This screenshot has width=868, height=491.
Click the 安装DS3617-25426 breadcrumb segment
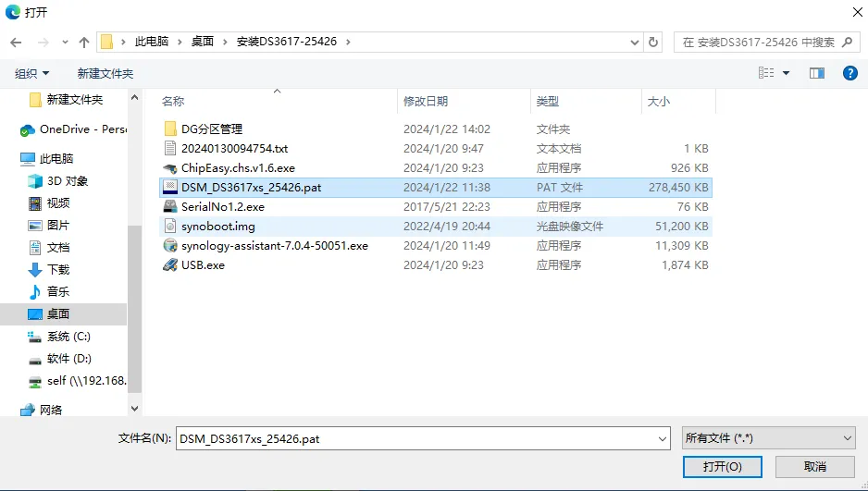click(287, 42)
